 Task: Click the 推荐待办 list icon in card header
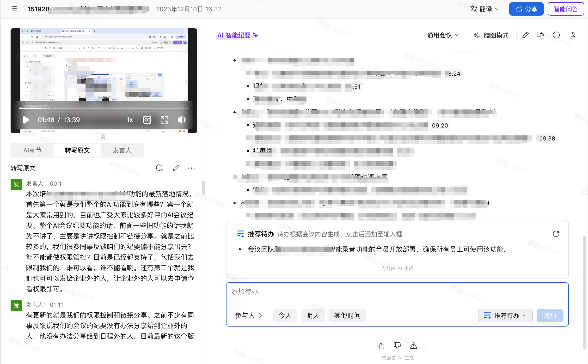241,234
